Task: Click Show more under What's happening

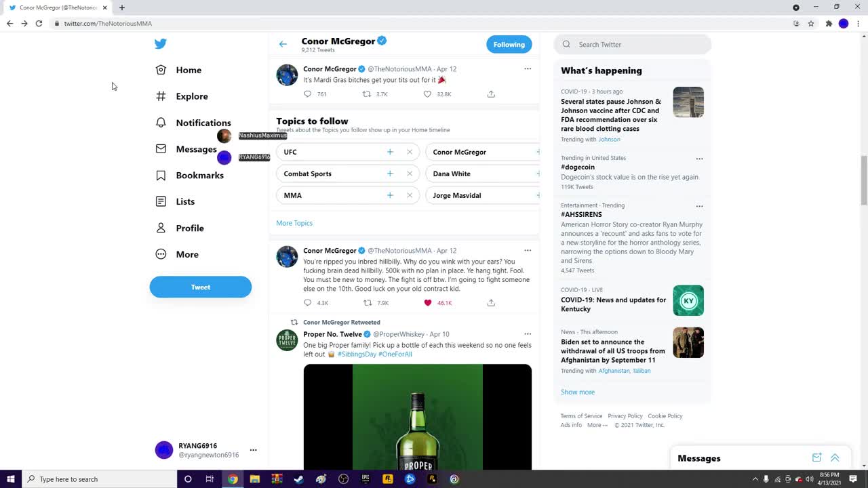Action: coord(578,392)
